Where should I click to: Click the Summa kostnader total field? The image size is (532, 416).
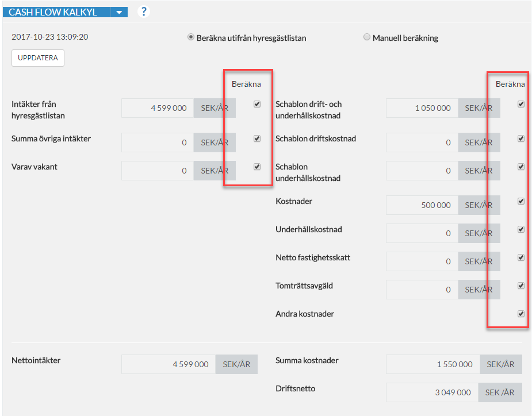433,364
